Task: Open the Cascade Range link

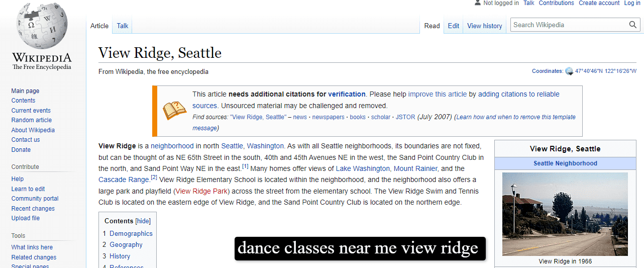Action: pos(124,180)
